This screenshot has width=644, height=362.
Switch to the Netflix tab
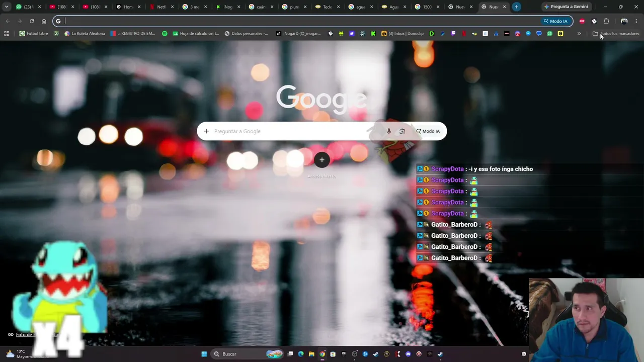coord(160,7)
